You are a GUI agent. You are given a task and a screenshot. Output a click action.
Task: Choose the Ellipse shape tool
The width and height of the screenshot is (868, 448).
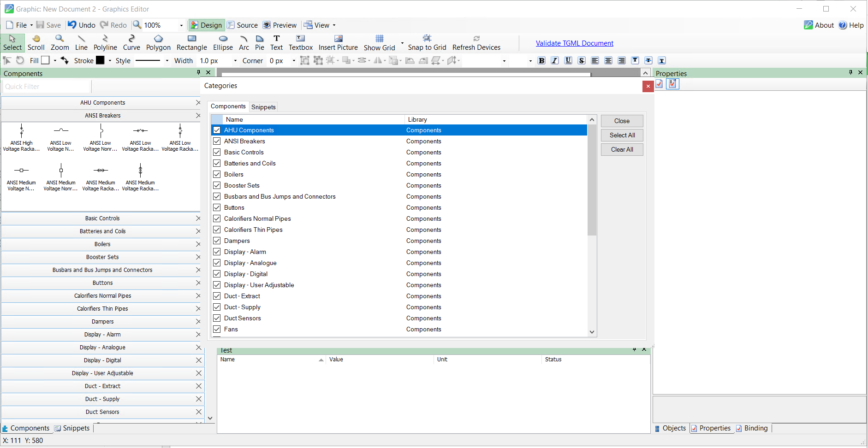pyautogui.click(x=223, y=42)
